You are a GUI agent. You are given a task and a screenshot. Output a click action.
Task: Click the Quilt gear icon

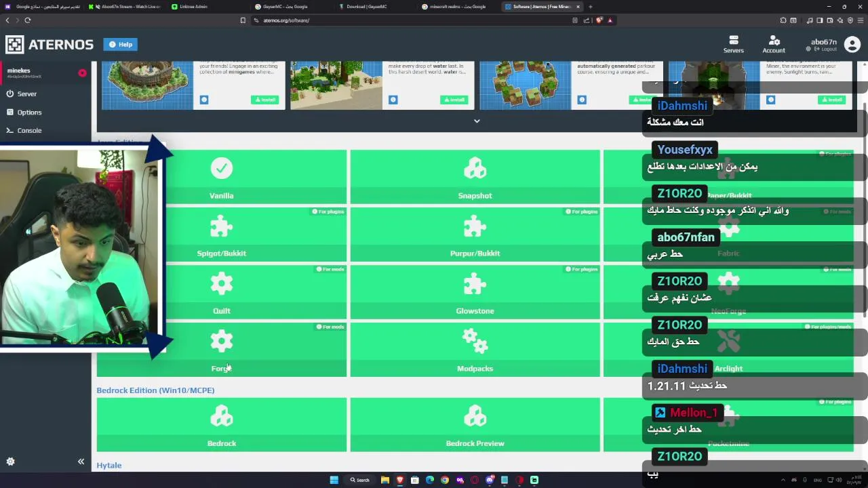pos(221,283)
